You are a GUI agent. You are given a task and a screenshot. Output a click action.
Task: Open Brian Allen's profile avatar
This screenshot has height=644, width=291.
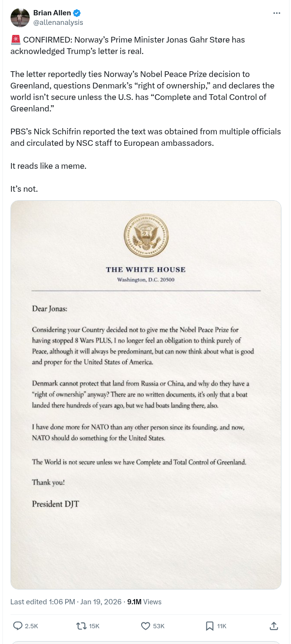[x=19, y=18]
